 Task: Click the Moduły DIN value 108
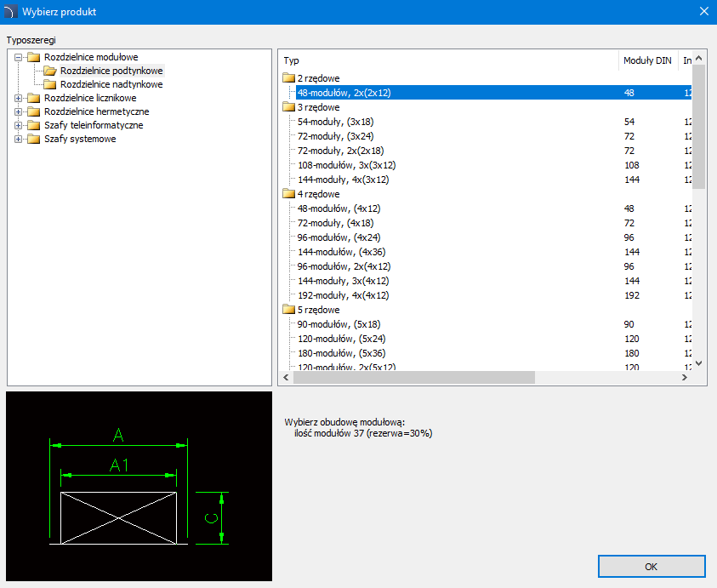click(x=632, y=165)
